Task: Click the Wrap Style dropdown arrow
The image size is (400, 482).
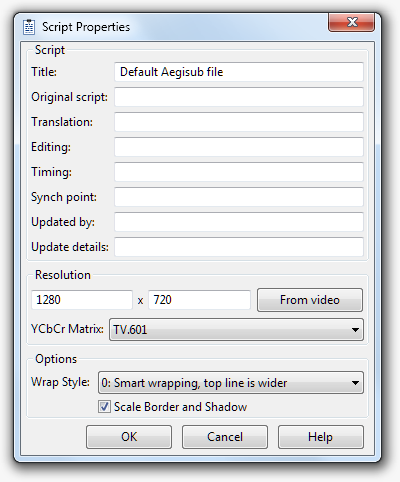Action: coord(355,383)
